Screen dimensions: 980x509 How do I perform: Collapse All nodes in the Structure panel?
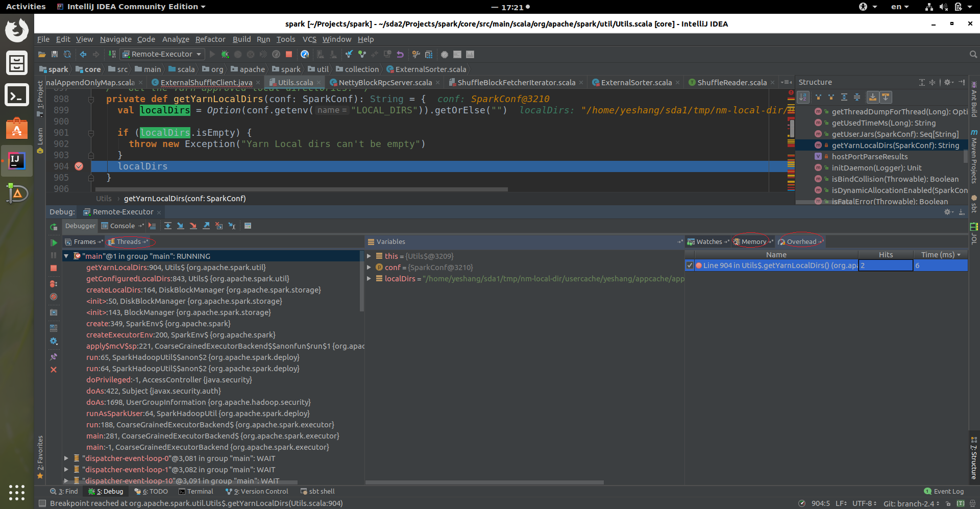857,97
